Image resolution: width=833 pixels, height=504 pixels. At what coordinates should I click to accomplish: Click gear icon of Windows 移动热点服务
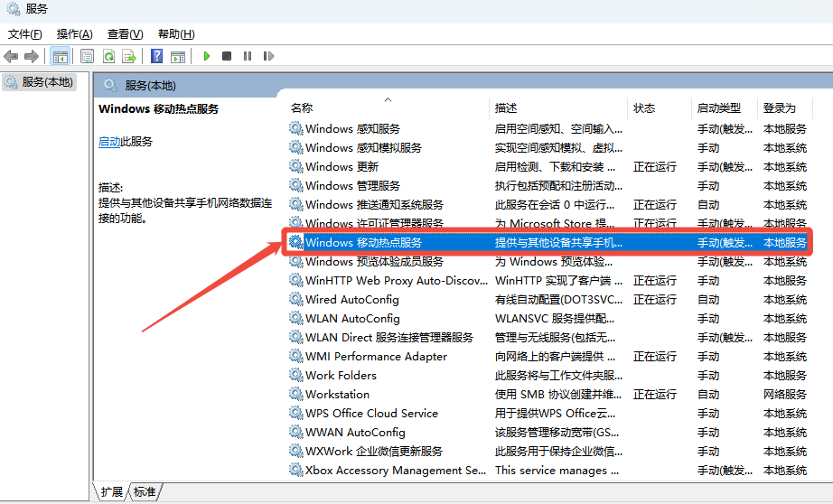pyautogui.click(x=296, y=242)
